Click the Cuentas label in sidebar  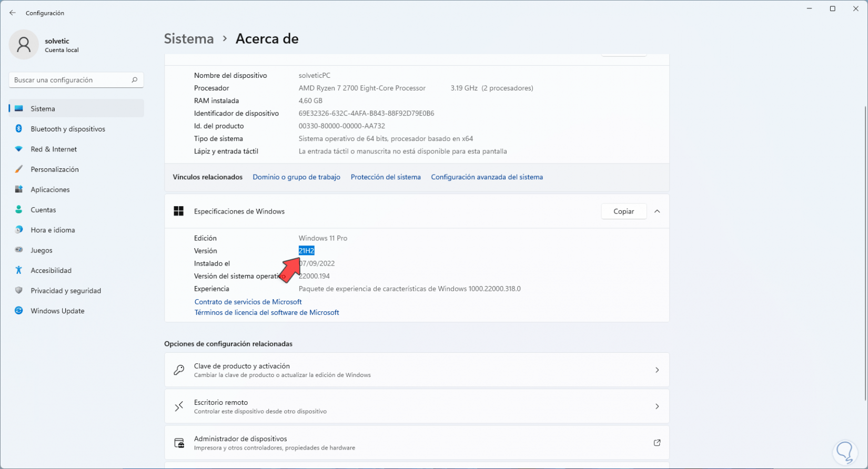click(x=43, y=210)
